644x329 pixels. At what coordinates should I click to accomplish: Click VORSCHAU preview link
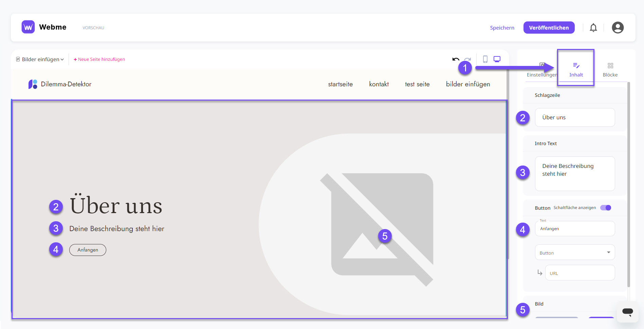(x=93, y=28)
